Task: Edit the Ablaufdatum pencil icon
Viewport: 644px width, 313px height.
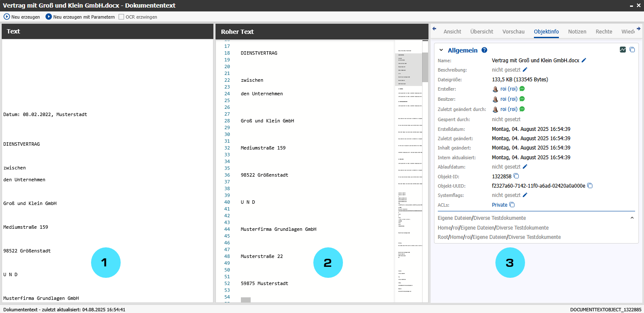Action: click(x=525, y=166)
